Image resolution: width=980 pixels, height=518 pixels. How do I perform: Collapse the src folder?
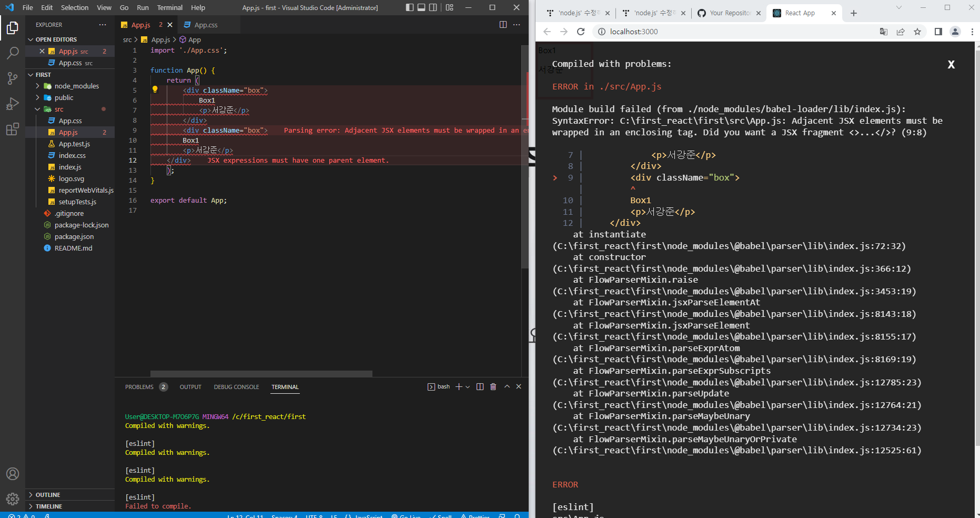[x=70, y=109]
